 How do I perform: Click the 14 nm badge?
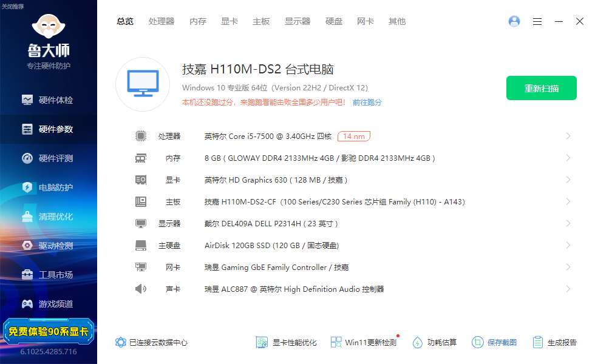[x=353, y=136]
